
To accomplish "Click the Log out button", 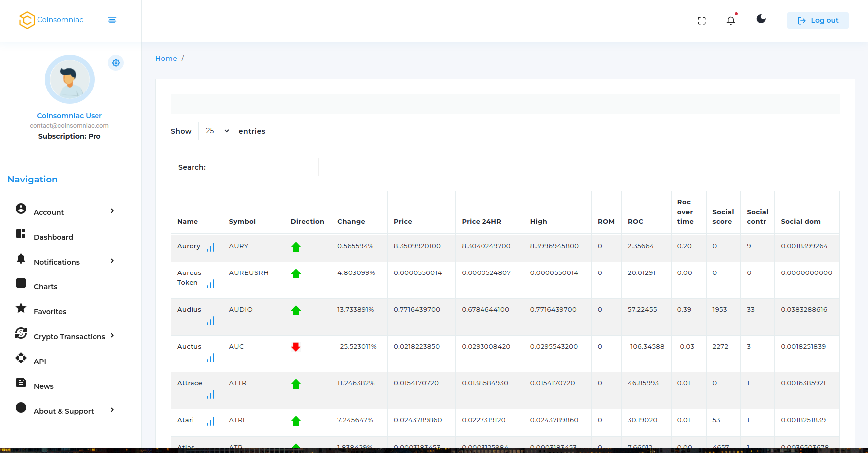I will tap(818, 20).
